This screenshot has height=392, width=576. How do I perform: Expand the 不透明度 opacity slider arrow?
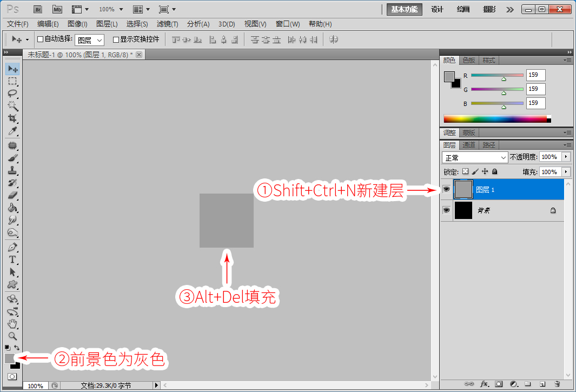(566, 157)
